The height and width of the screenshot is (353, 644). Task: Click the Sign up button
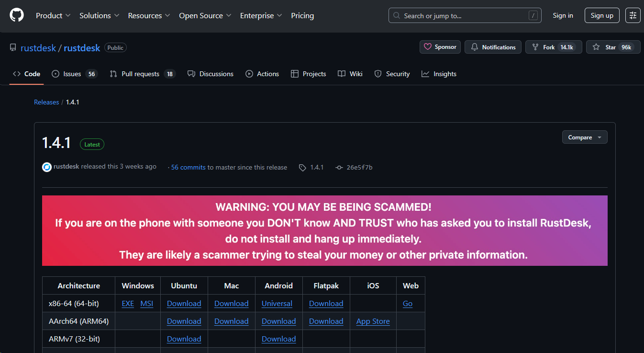(601, 15)
